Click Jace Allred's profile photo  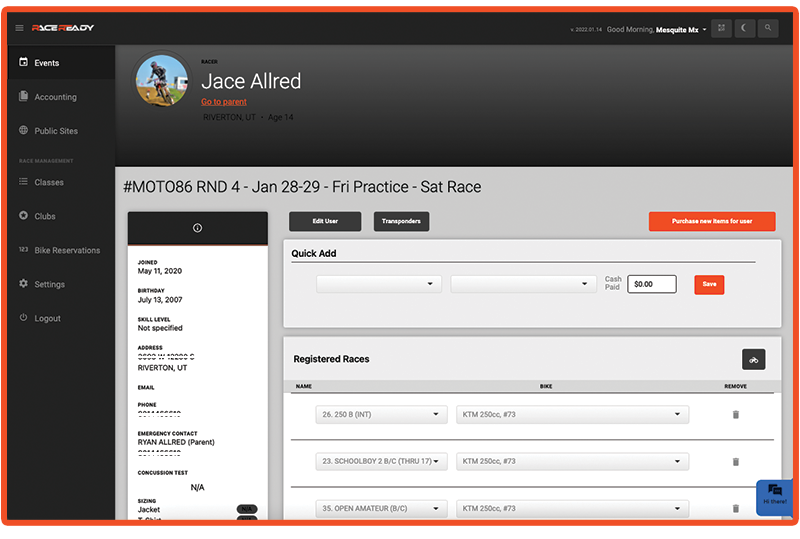point(162,80)
